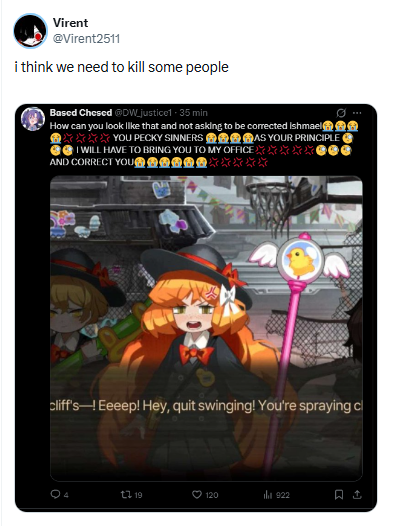Like the quoted tweet with heart icon
400x526 pixels.
[197, 494]
